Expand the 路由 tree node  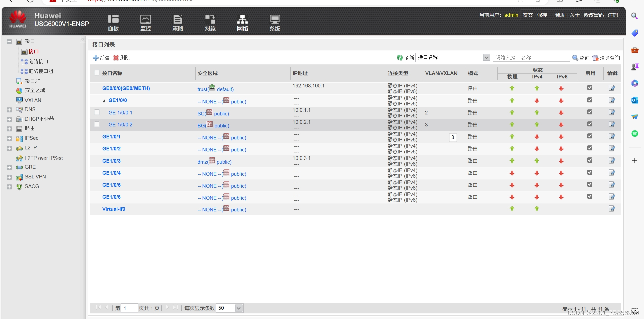click(9, 129)
